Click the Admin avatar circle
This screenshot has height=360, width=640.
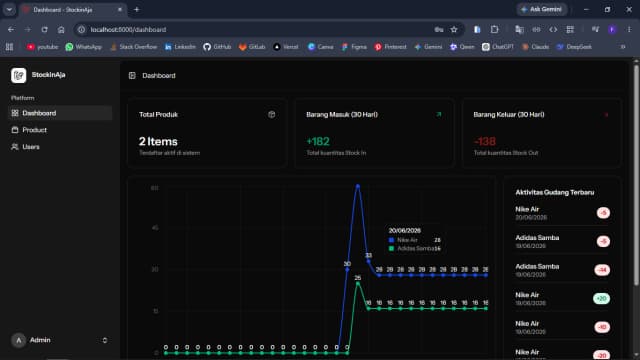pos(18,340)
